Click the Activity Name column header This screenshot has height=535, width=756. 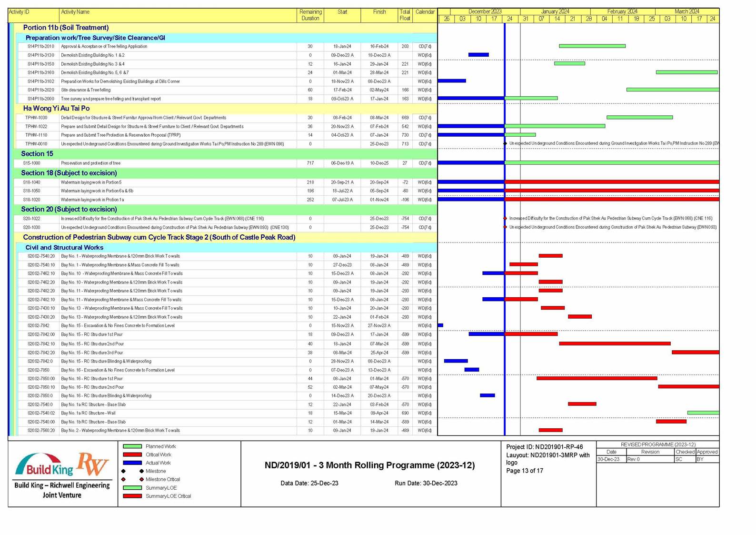[75, 12]
